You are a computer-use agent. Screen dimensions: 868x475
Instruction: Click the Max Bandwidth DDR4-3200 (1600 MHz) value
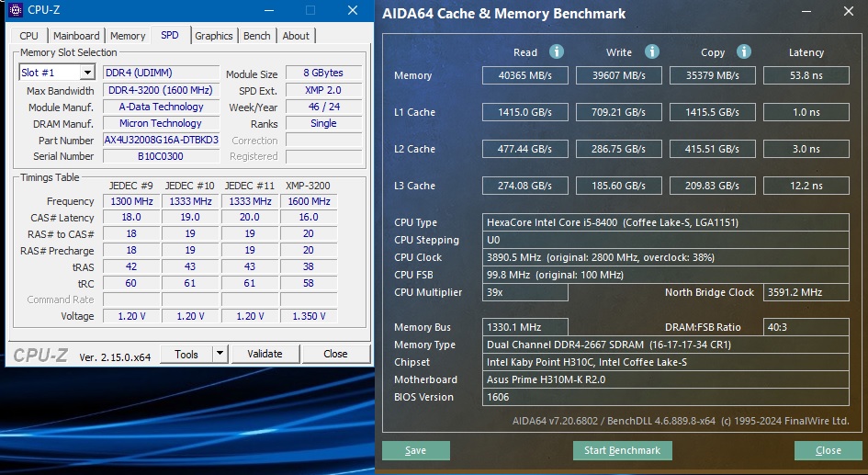[x=161, y=90]
